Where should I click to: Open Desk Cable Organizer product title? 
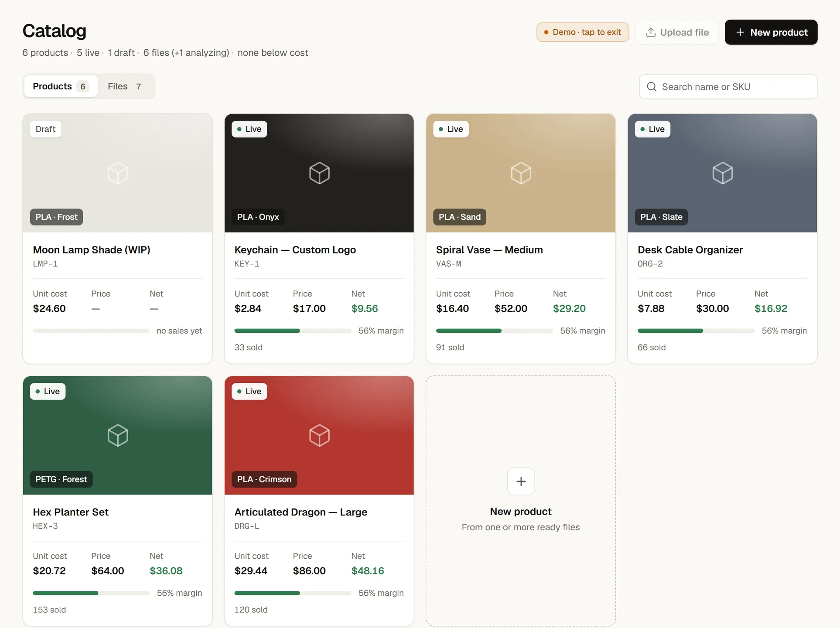(690, 250)
